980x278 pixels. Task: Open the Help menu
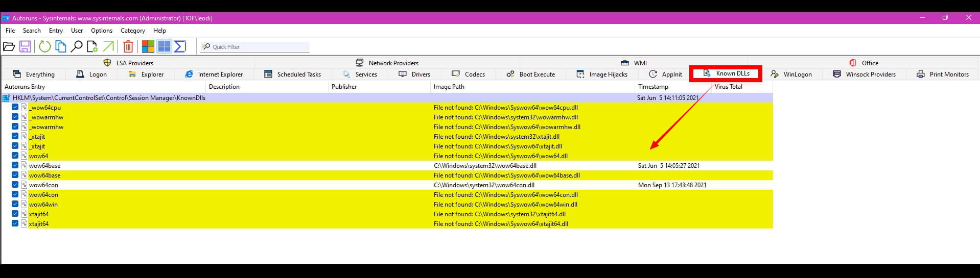159,31
